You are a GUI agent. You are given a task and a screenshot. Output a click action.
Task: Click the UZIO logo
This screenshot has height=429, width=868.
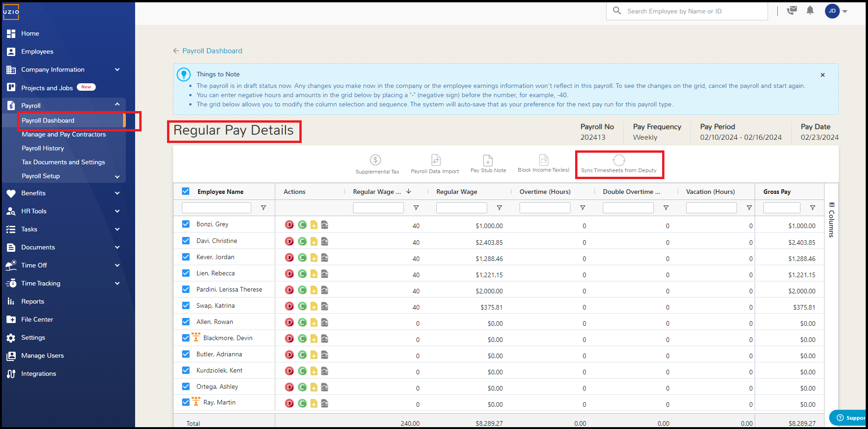coord(11,12)
